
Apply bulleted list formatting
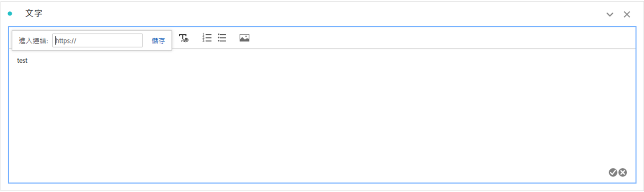coord(222,38)
